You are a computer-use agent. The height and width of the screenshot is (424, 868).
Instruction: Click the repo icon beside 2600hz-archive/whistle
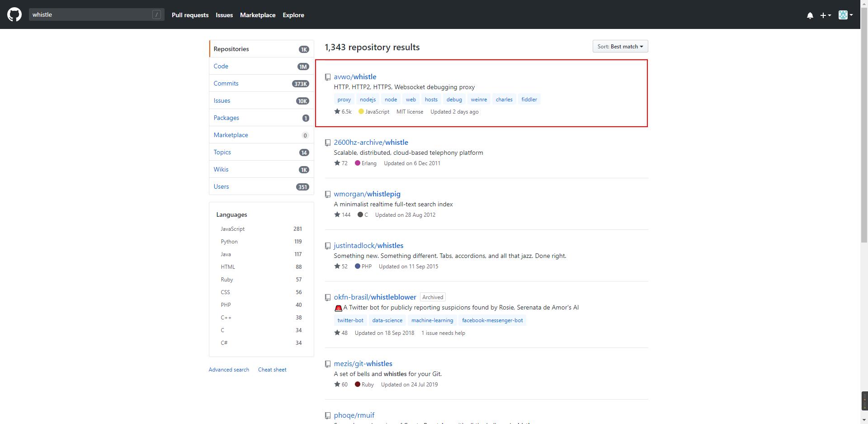pyautogui.click(x=328, y=143)
